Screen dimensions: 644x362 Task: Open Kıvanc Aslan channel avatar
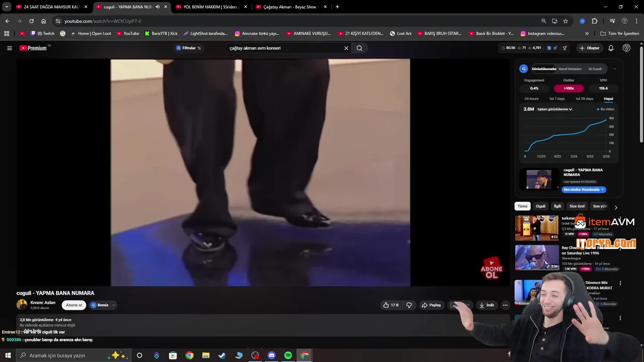pyautogui.click(x=22, y=305)
